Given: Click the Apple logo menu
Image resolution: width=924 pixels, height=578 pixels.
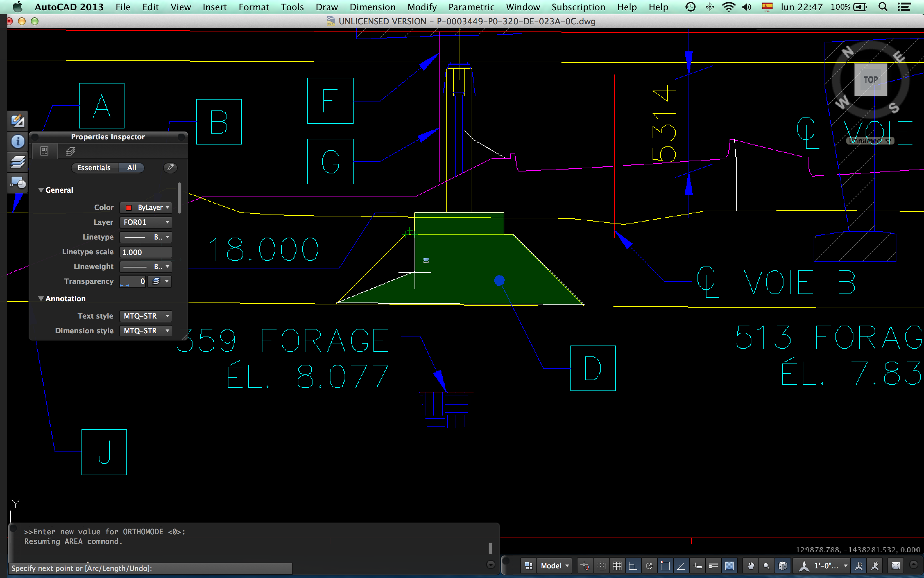Looking at the screenshot, I should [18, 7].
